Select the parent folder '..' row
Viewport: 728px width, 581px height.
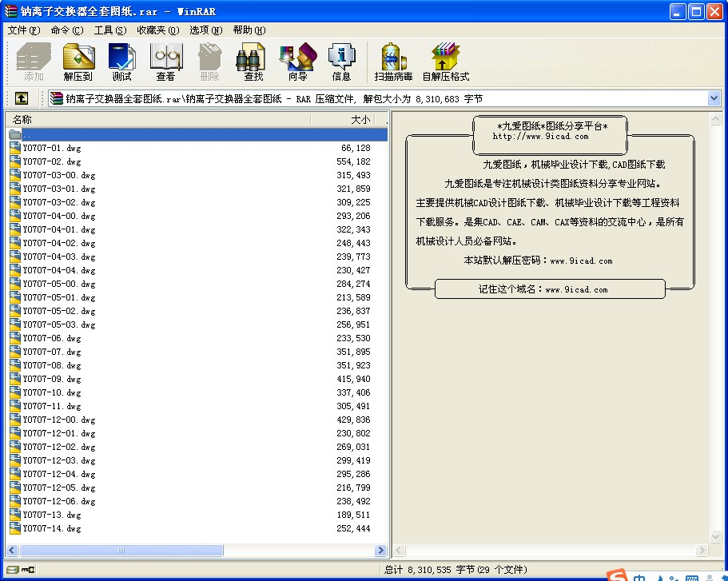[x=198, y=135]
